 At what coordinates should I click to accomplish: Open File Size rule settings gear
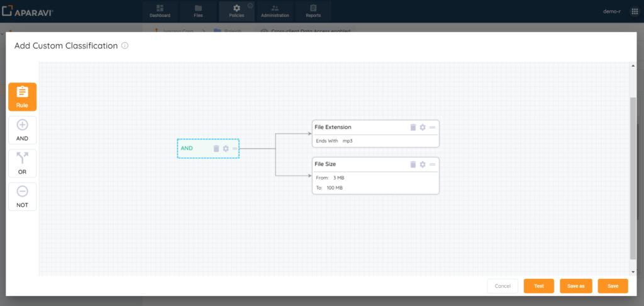tap(423, 164)
